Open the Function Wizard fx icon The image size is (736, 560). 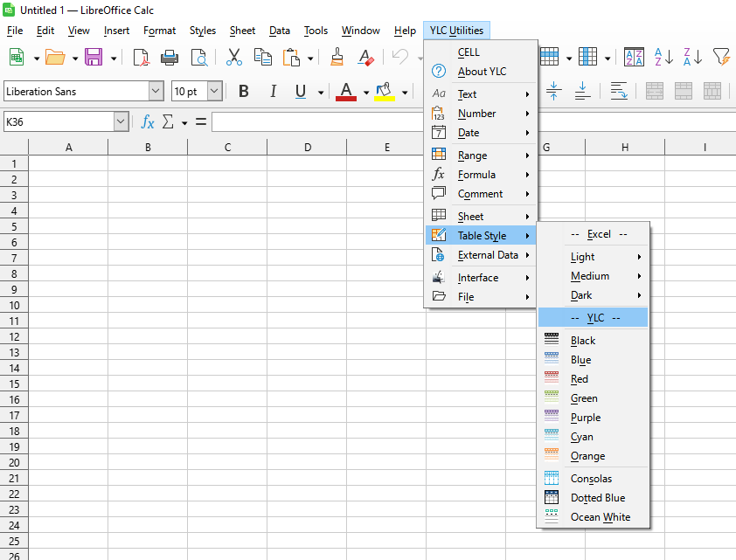click(148, 121)
